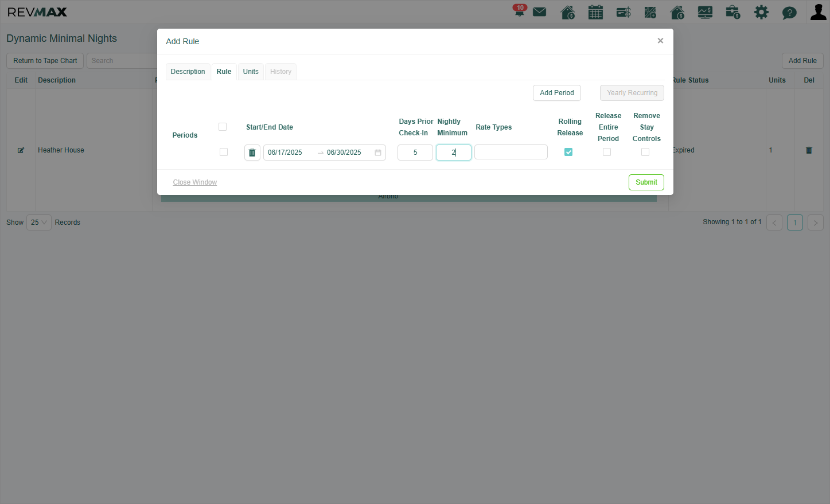This screenshot has height=504, width=830.
Task: Uncheck the Rolling Release checkbox
Action: click(x=568, y=152)
